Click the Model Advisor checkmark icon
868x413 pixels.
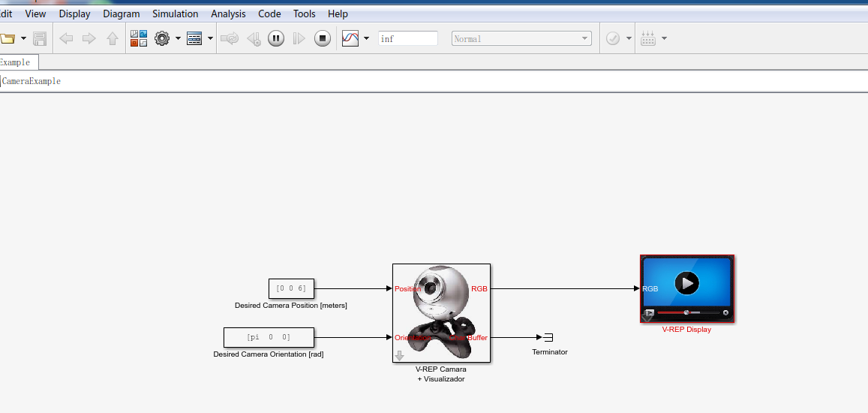click(613, 38)
